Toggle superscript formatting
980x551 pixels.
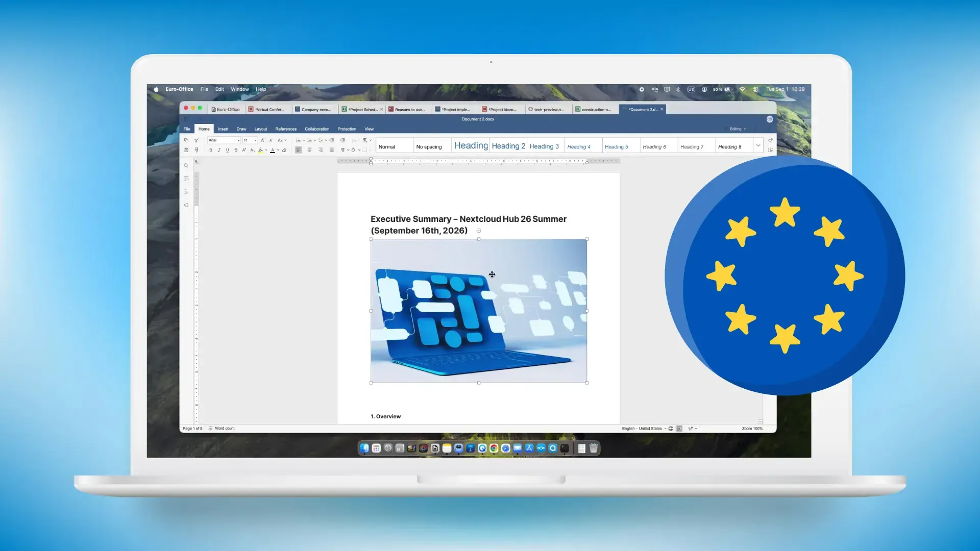click(244, 150)
